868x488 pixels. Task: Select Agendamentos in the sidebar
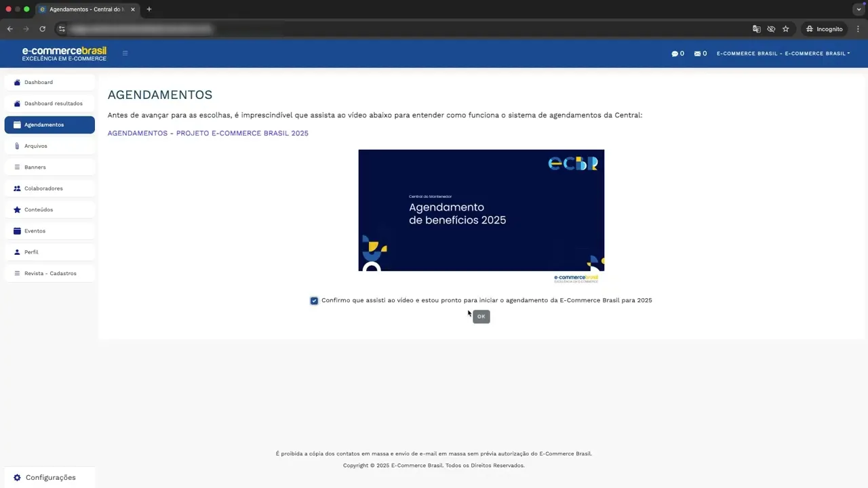[x=50, y=125]
